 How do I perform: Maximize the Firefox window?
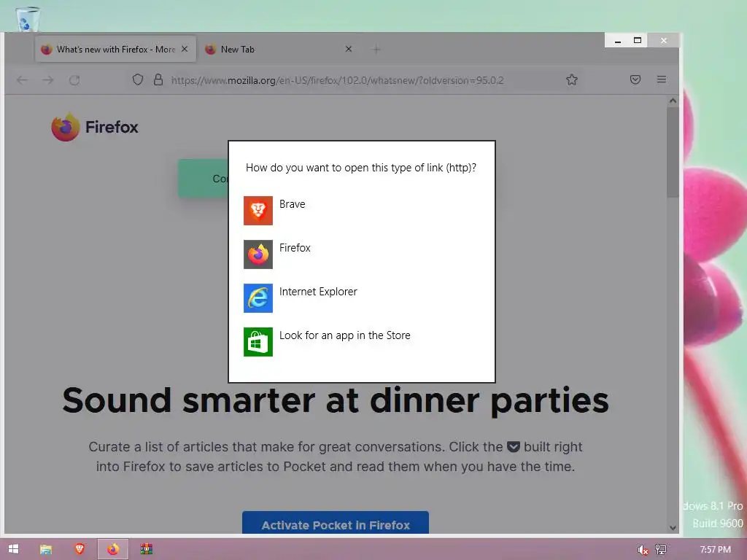coord(638,41)
